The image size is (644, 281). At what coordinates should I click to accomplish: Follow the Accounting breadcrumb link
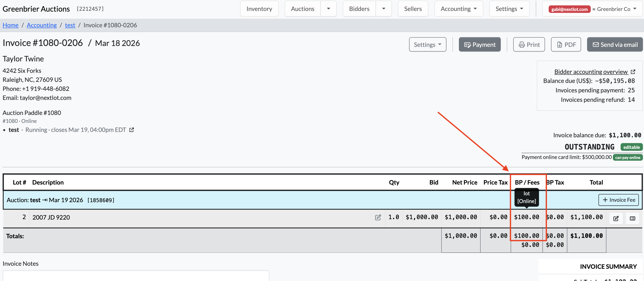pos(41,25)
